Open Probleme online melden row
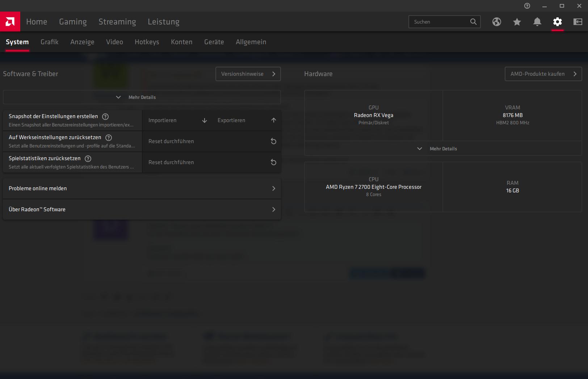The width and height of the screenshot is (588, 379). tap(142, 188)
